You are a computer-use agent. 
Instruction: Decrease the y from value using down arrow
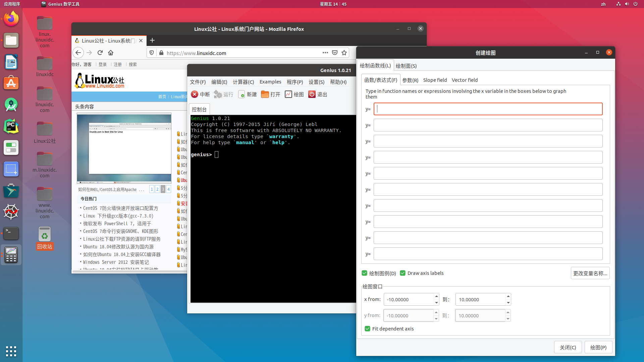coord(436,318)
